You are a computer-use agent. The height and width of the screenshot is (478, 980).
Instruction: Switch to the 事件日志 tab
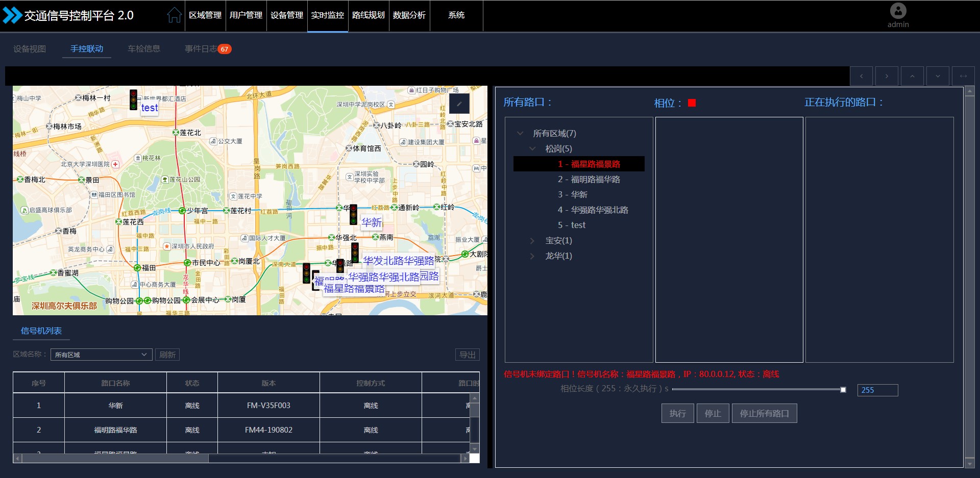coord(201,49)
